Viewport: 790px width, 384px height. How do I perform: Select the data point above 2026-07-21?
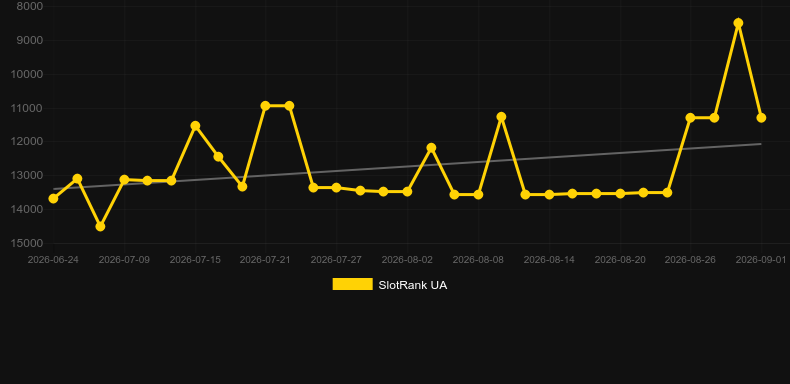coord(266,106)
